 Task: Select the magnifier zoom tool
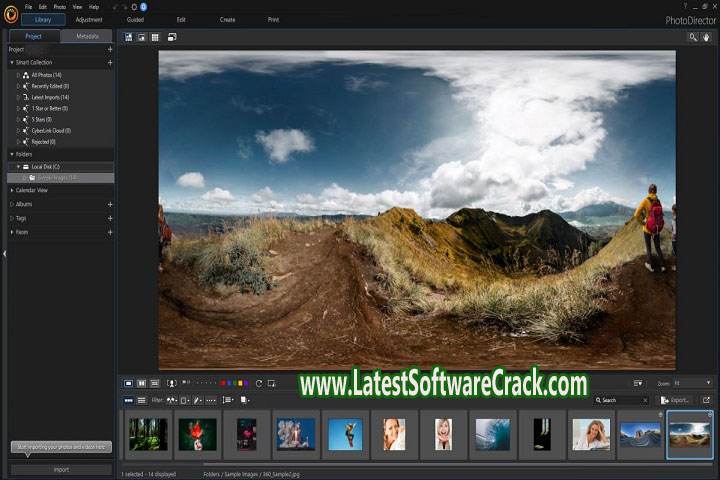pyautogui.click(x=693, y=37)
